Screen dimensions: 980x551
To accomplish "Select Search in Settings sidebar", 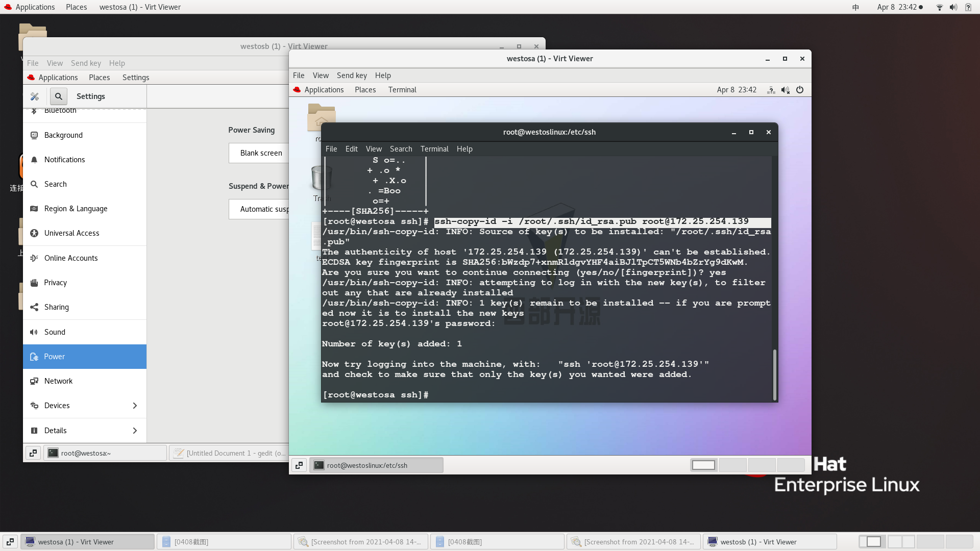I will (85, 184).
